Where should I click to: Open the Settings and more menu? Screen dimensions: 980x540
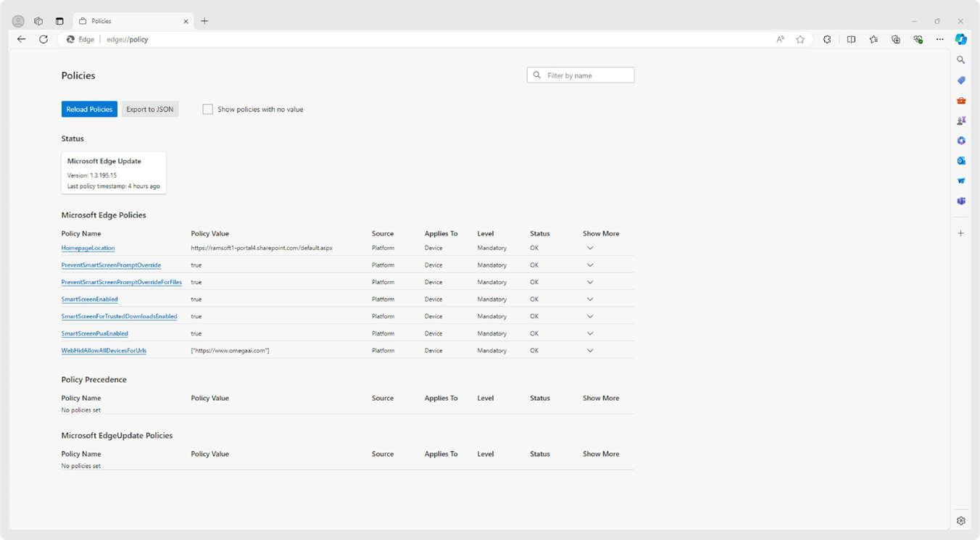pos(939,39)
